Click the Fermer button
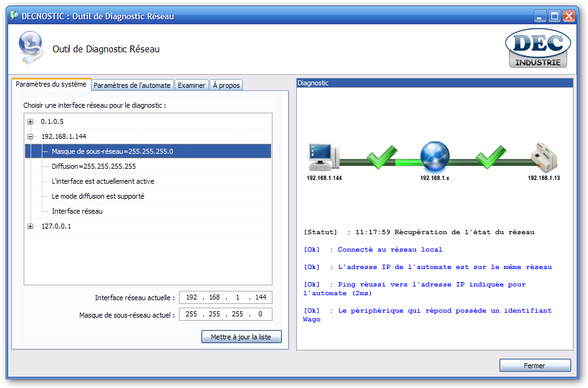The image size is (588, 388). click(534, 366)
